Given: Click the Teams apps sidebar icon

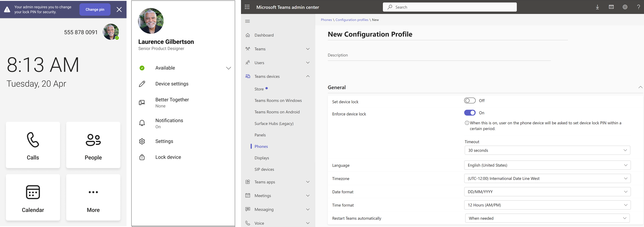Looking at the screenshot, I should coord(248,182).
